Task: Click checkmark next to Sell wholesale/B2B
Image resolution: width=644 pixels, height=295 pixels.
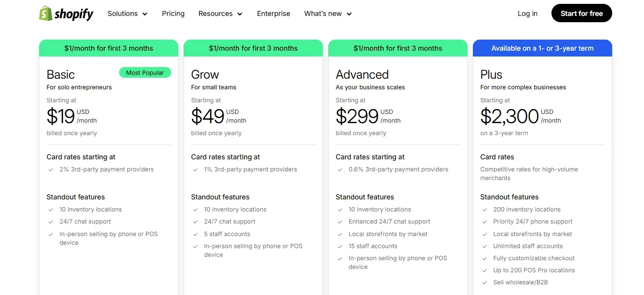Action: [484, 282]
